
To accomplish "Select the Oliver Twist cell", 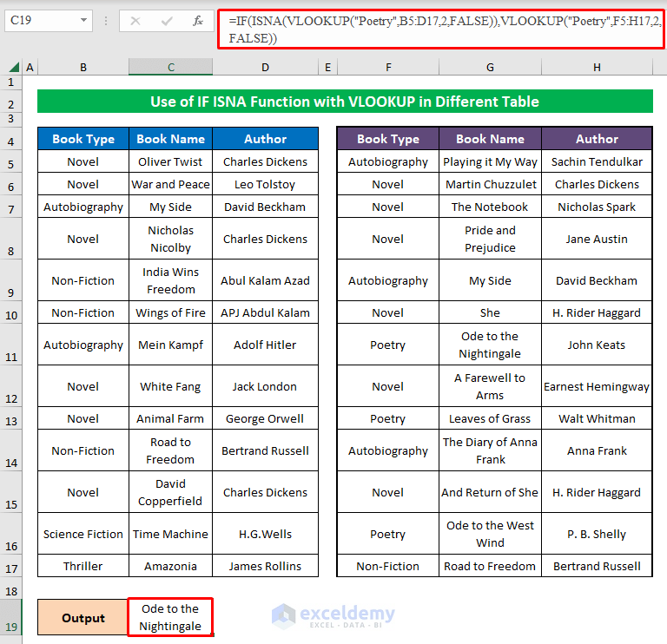I will [x=170, y=161].
